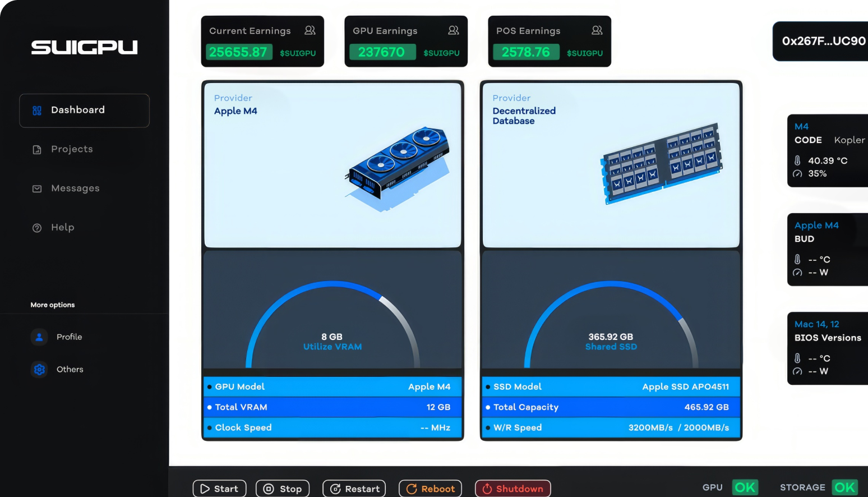Click Provider Decentralized Database title

(524, 110)
